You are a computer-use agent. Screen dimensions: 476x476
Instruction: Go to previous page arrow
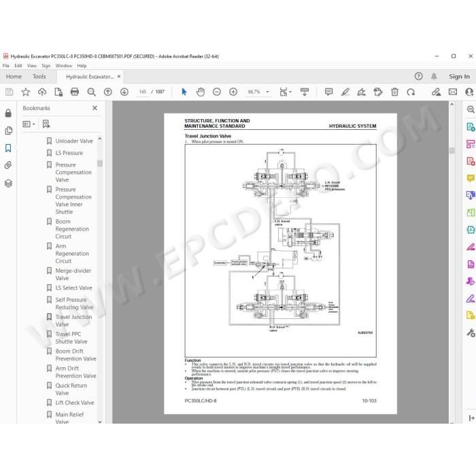click(107, 92)
